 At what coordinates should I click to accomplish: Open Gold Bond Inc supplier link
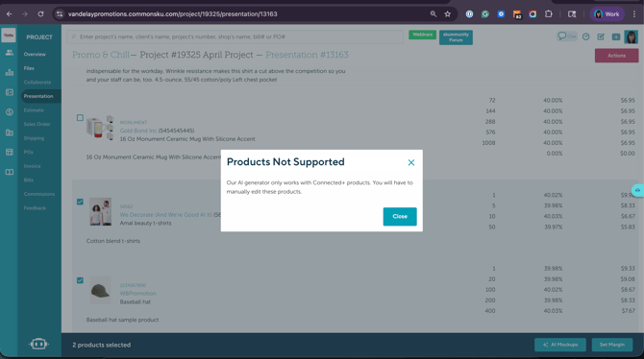click(x=138, y=131)
